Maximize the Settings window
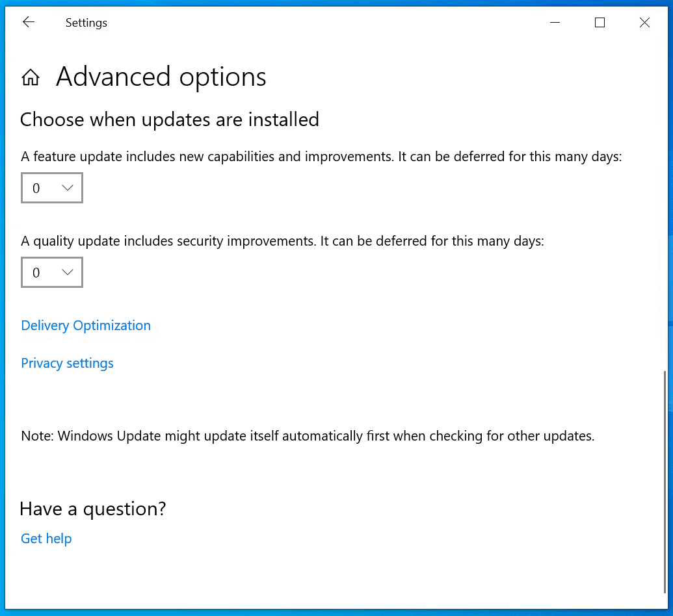This screenshot has height=616, width=673. [x=599, y=22]
